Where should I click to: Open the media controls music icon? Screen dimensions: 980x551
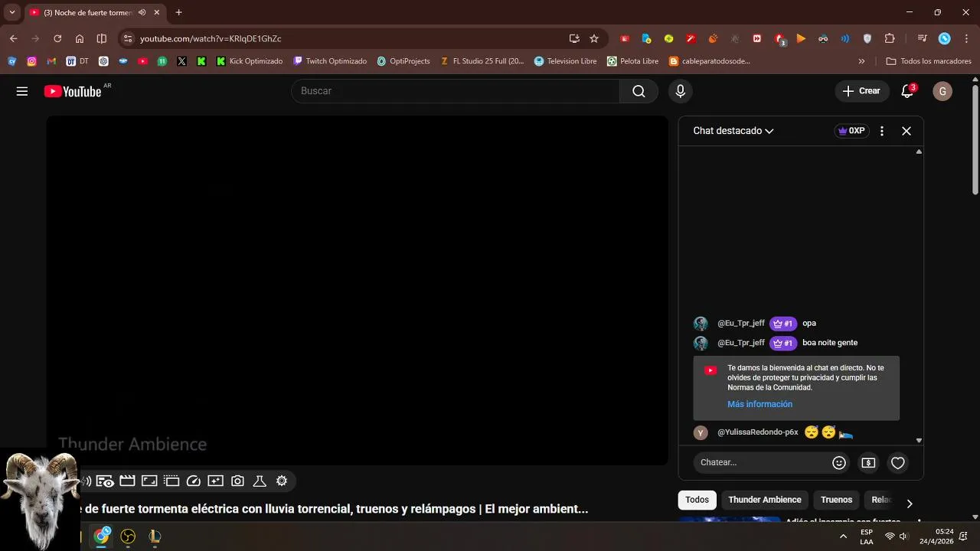[x=922, y=38]
